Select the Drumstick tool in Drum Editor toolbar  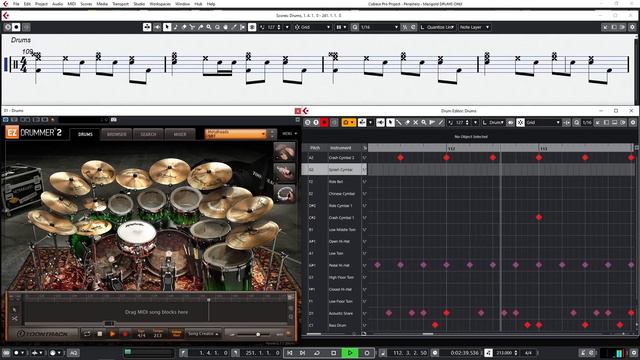pos(399,122)
